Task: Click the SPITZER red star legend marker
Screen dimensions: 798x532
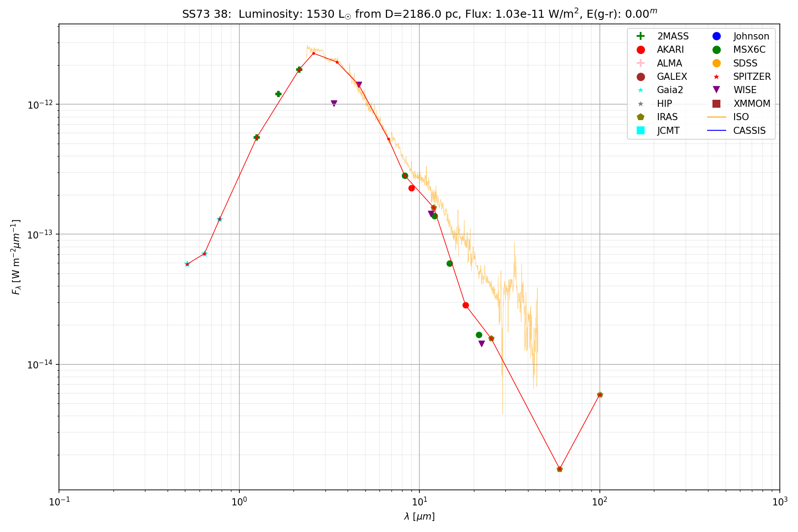Action: [716, 77]
